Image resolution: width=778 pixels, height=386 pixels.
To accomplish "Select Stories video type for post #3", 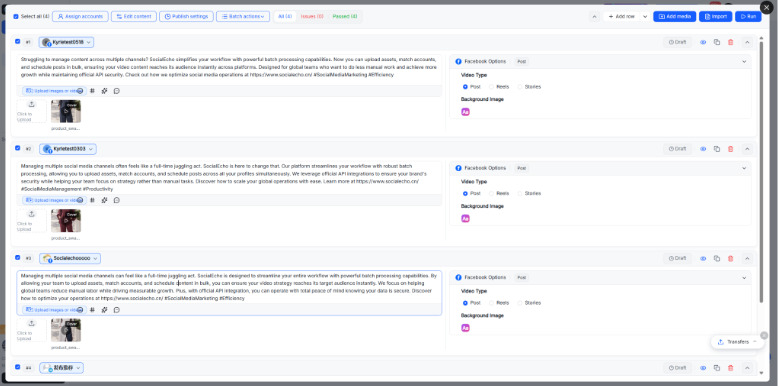I will point(529,303).
